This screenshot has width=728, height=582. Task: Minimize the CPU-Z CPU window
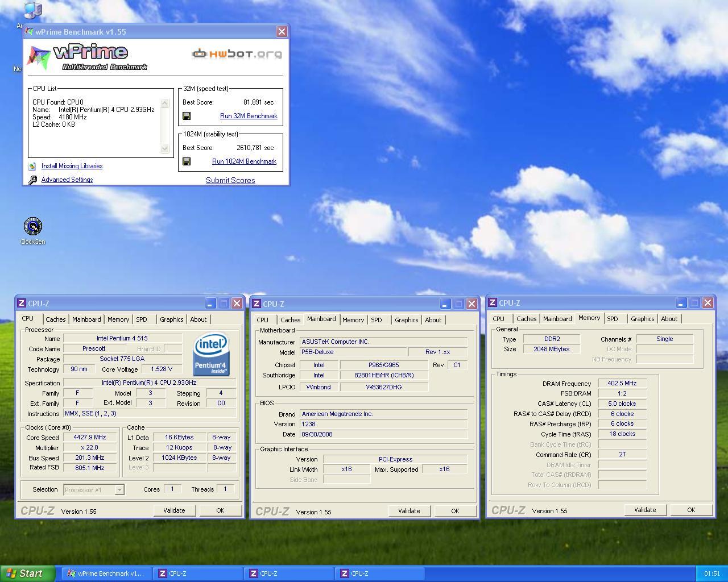(210, 304)
